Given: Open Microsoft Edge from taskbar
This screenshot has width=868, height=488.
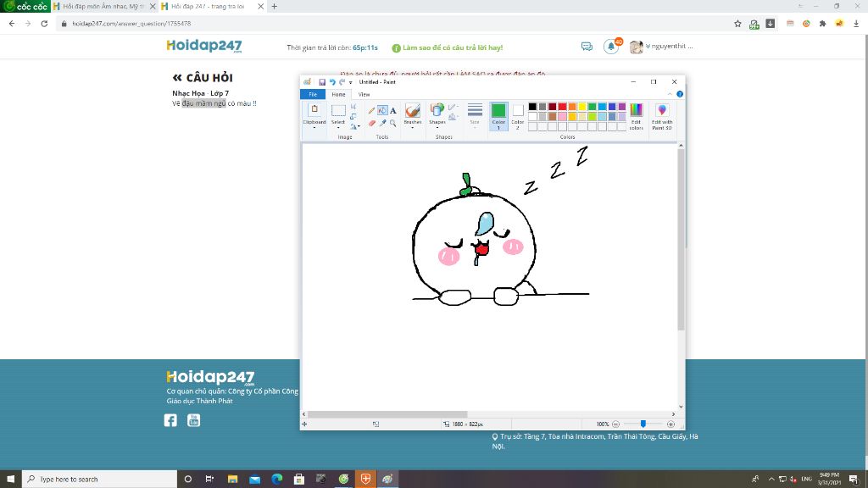Looking at the screenshot, I should (277, 480).
